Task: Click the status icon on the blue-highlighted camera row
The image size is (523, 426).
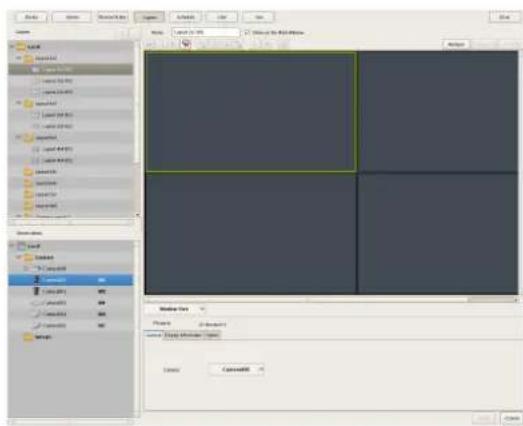Action: tap(102, 280)
